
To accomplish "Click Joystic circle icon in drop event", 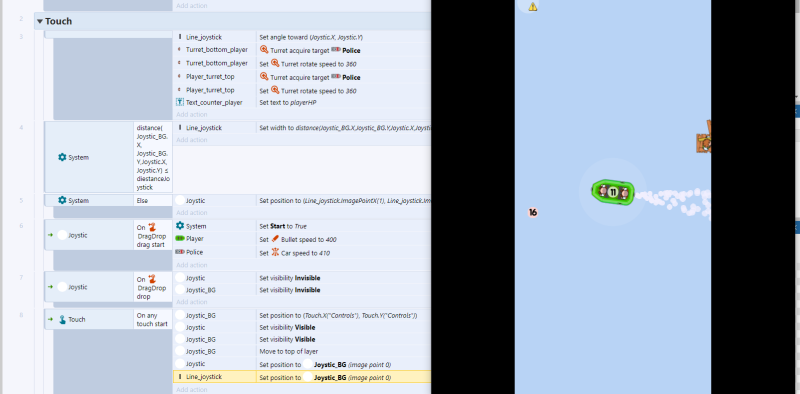I will tap(62, 287).
